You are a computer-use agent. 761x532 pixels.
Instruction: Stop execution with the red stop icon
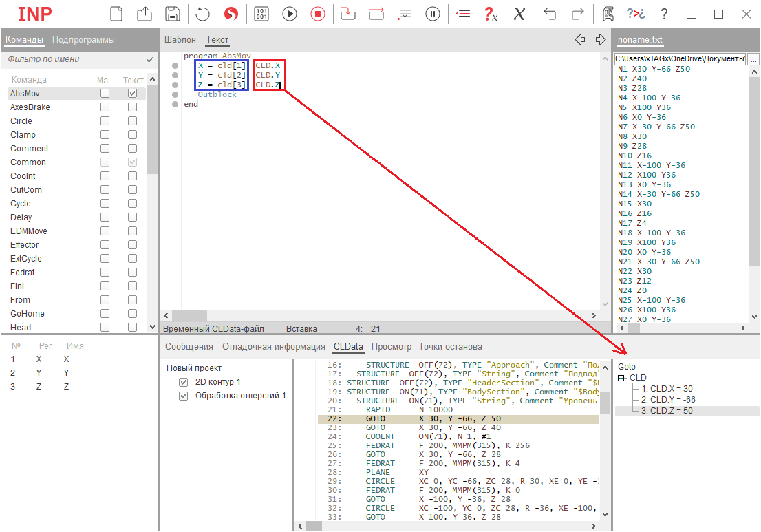click(317, 14)
